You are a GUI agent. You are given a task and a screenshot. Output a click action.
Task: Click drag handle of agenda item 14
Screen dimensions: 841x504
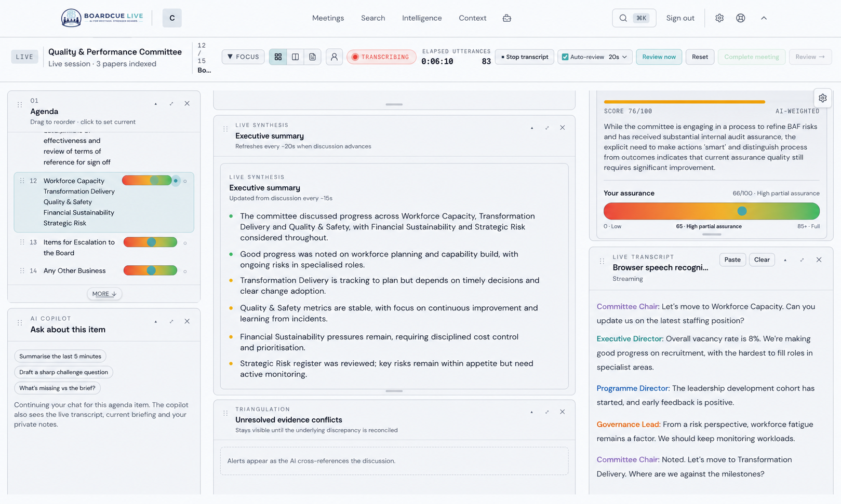pyautogui.click(x=22, y=271)
